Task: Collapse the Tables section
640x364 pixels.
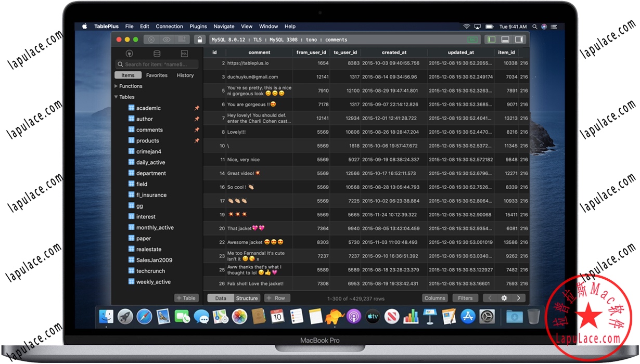Action: [x=116, y=97]
